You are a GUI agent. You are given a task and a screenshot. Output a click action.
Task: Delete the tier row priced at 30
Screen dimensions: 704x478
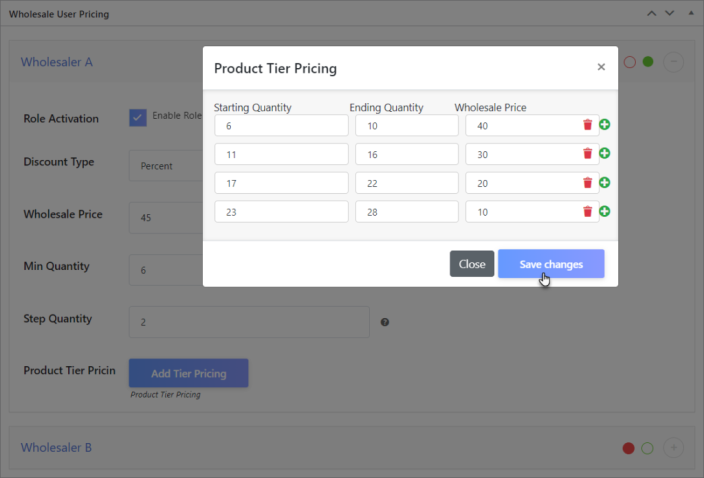pyautogui.click(x=587, y=154)
